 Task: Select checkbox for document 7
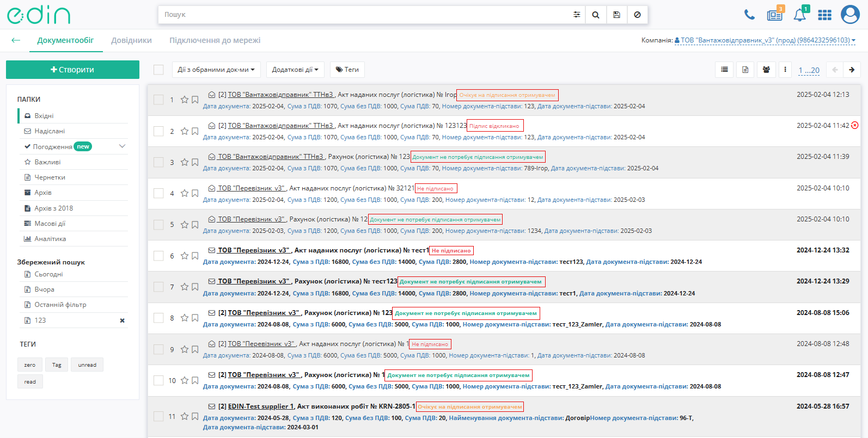click(158, 287)
